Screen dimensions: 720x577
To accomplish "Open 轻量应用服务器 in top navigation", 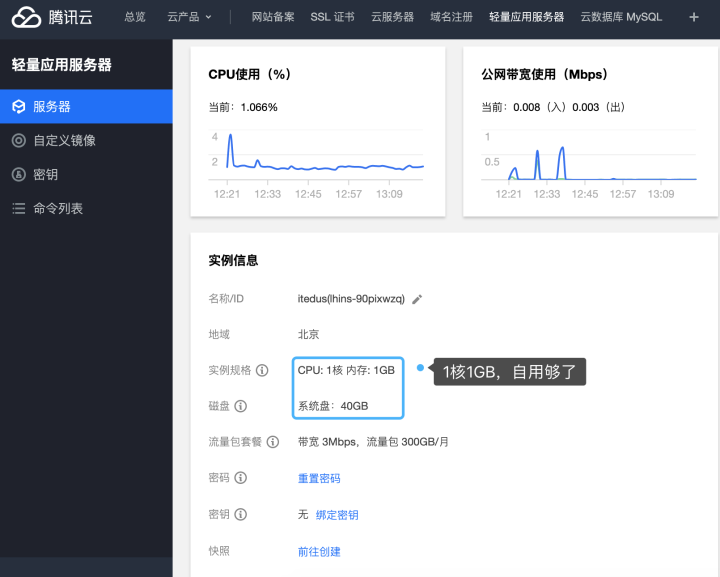I will (x=527, y=17).
